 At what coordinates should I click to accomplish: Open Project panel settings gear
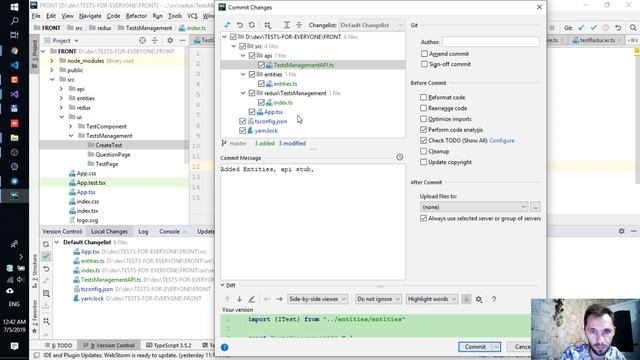pyautogui.click(x=170, y=40)
